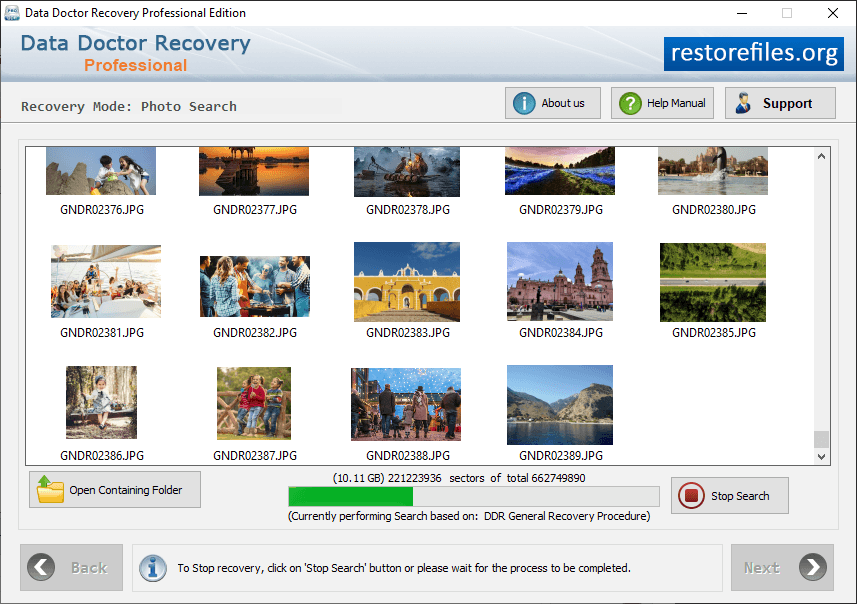Close the Data Doctor Recovery window
The image size is (857, 604).
click(832, 13)
